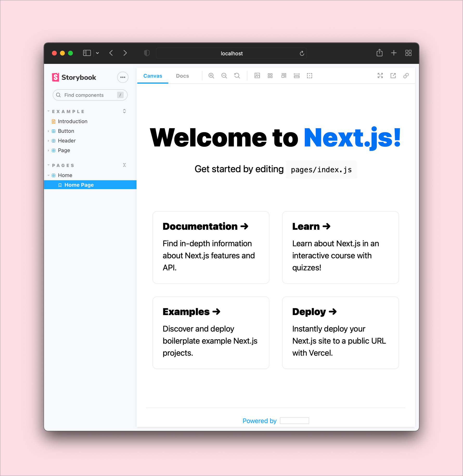Open Safari share menu
This screenshot has width=463, height=476.
coord(380,53)
